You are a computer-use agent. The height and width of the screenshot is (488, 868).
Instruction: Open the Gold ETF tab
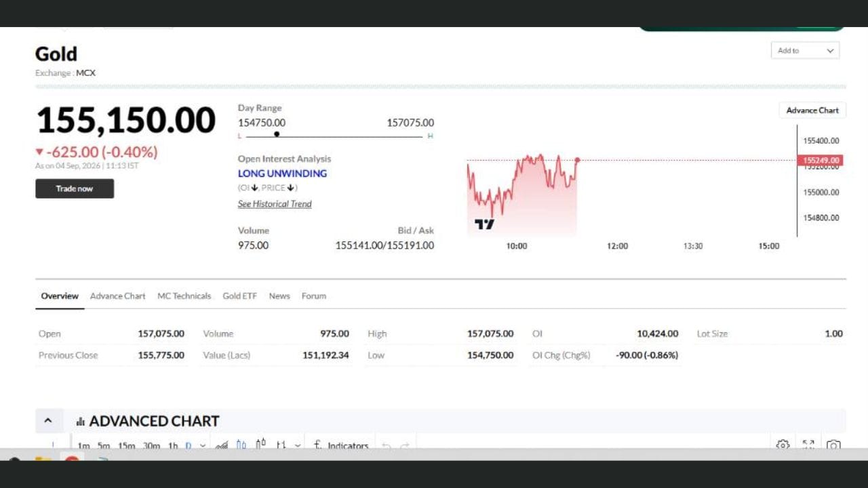point(240,296)
